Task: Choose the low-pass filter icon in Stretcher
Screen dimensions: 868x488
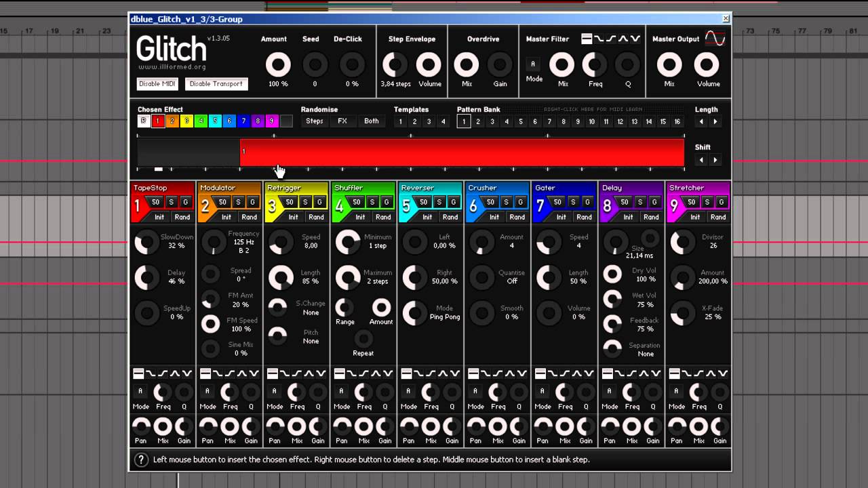Action: tap(687, 373)
